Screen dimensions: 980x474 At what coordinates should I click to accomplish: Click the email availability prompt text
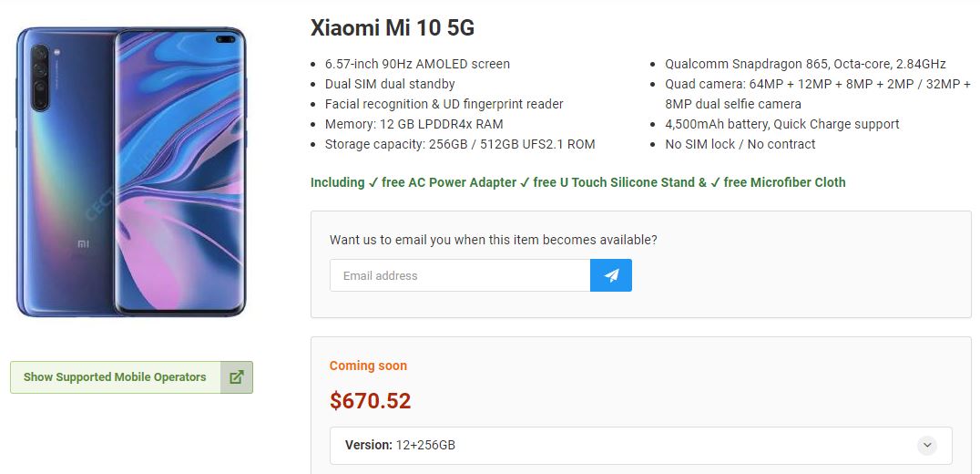coord(493,240)
